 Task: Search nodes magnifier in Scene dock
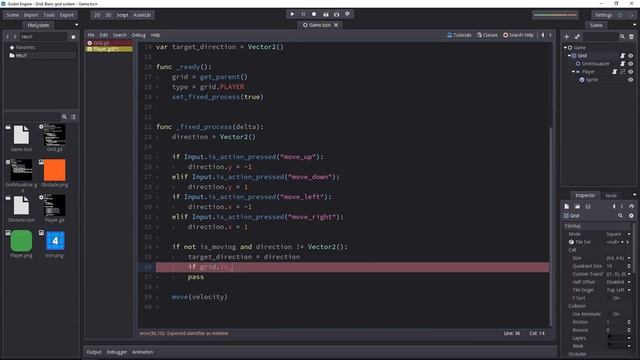coord(622,37)
